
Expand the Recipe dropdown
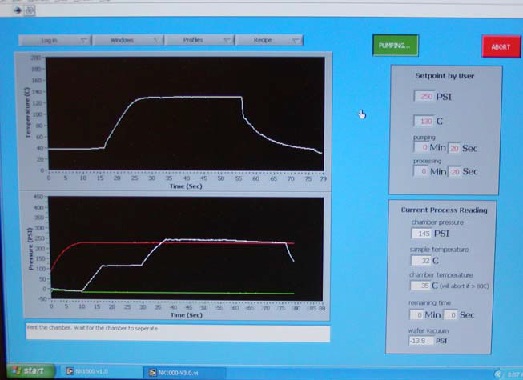[x=269, y=40]
